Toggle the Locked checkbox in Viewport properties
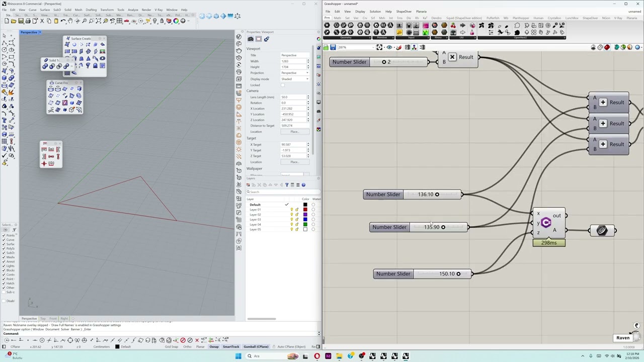The width and height of the screenshot is (644, 362). point(282,85)
